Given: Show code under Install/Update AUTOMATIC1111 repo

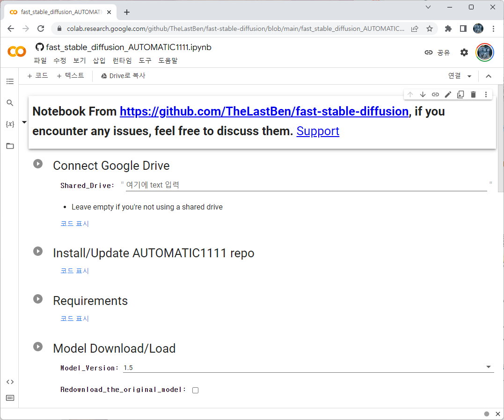Looking at the screenshot, I should (x=74, y=271).
